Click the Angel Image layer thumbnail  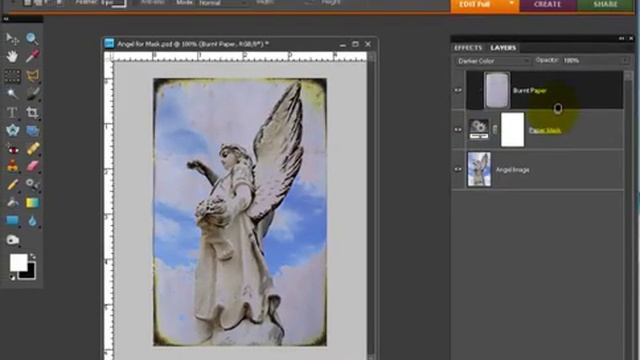(x=479, y=169)
